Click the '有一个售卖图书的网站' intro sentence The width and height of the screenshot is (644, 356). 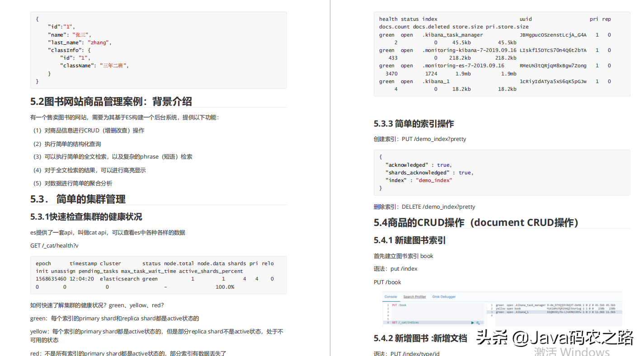tap(125, 117)
